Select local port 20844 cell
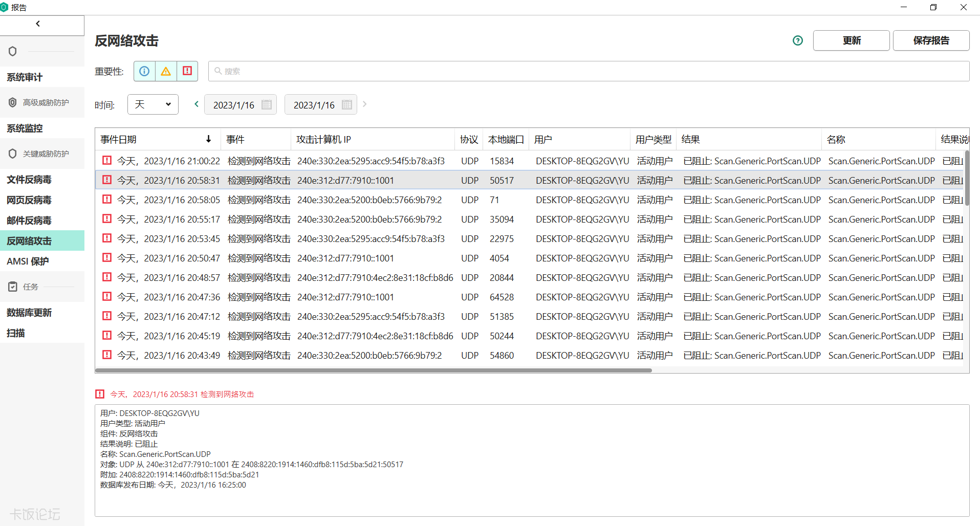The image size is (980, 526). [x=502, y=277]
